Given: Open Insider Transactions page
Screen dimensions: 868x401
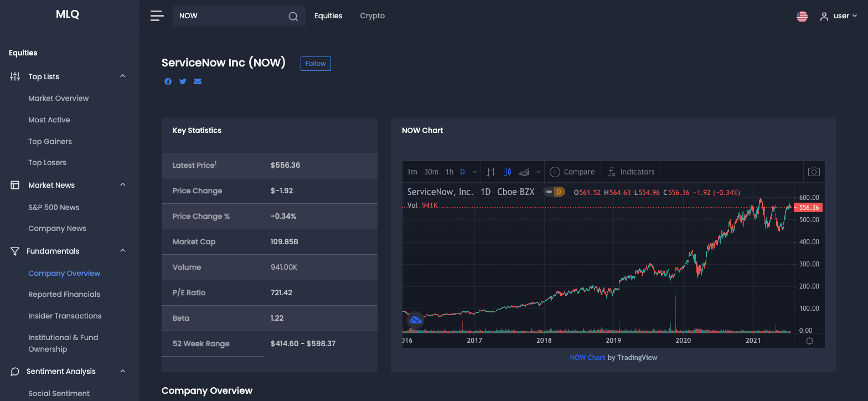Looking at the screenshot, I should coord(65,316).
